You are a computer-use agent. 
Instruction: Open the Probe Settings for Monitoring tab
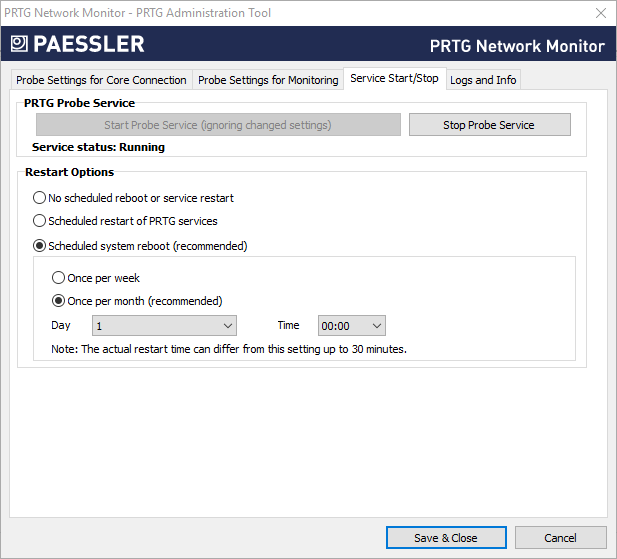pyautogui.click(x=268, y=80)
